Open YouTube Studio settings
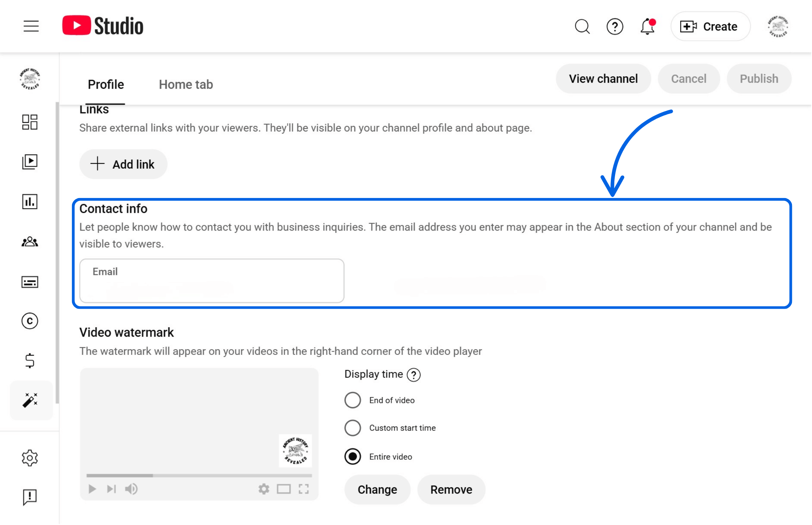Viewport: 812px width, 525px height. 30,457
